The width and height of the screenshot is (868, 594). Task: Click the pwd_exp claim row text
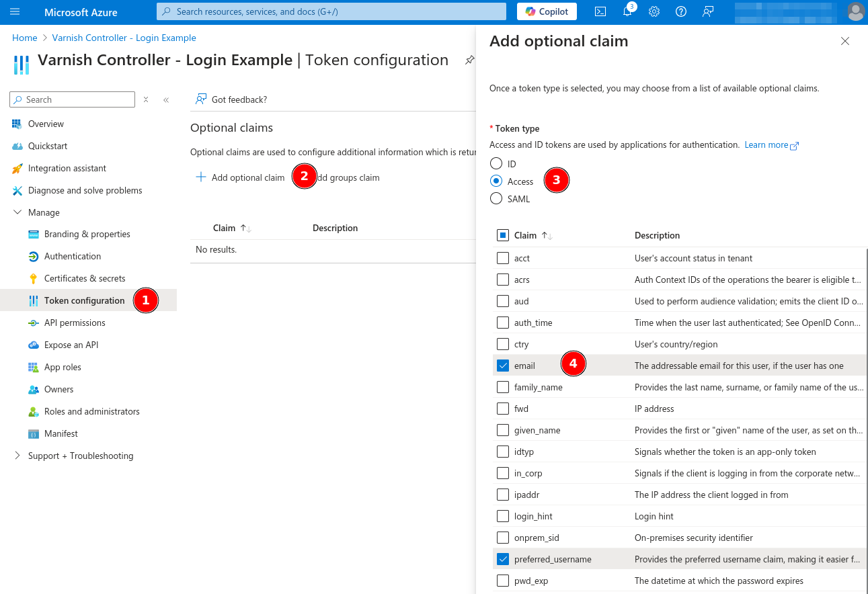click(x=531, y=581)
